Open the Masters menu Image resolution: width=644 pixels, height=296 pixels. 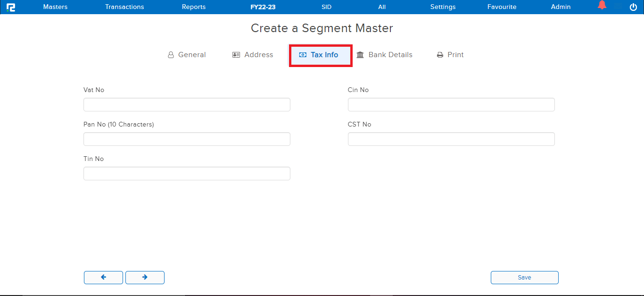pyautogui.click(x=55, y=7)
